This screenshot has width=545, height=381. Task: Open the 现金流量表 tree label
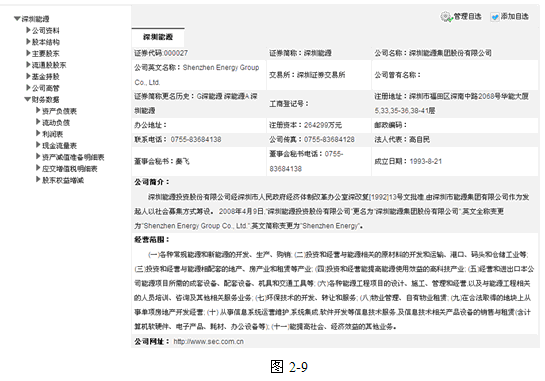point(59,146)
